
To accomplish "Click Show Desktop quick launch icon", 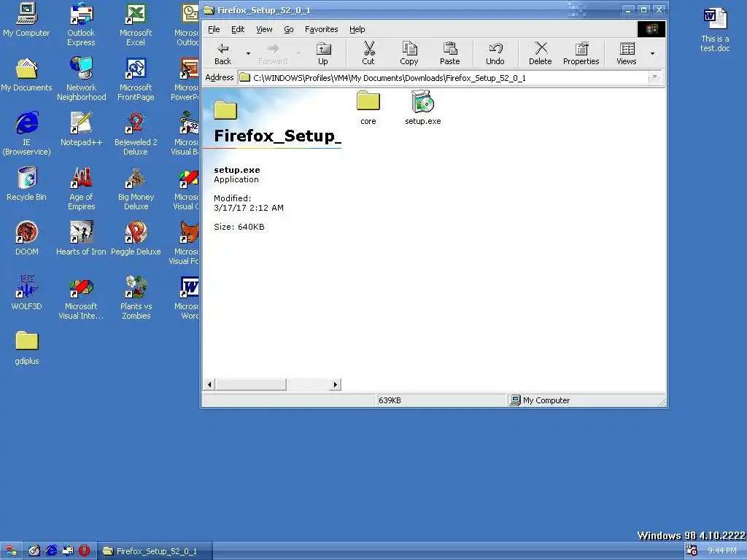I will 34,551.
